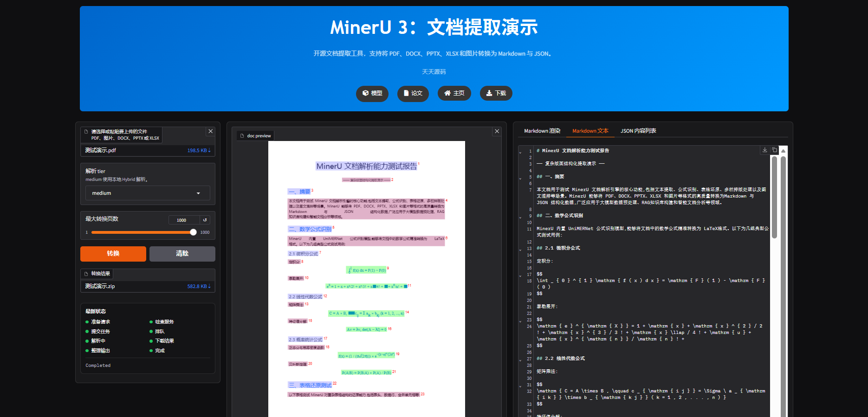Collapse the fold at line 23 formula block
The width and height of the screenshot is (868, 417).
(520, 321)
